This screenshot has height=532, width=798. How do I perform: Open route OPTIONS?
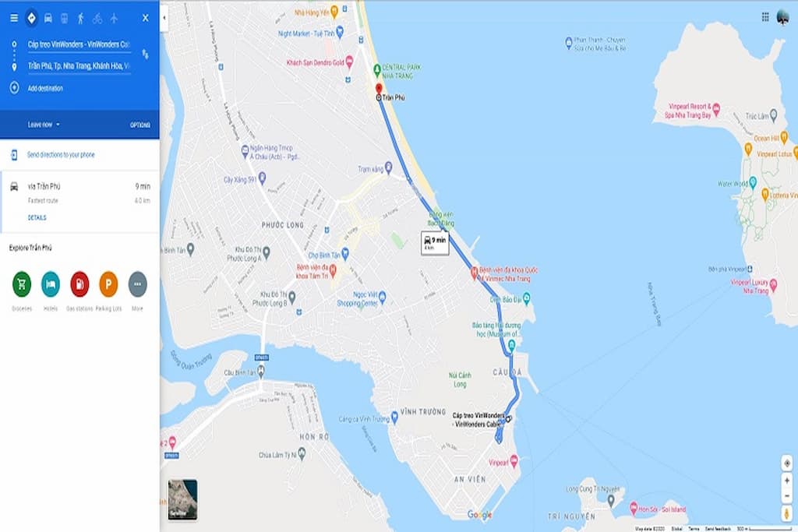tap(140, 125)
